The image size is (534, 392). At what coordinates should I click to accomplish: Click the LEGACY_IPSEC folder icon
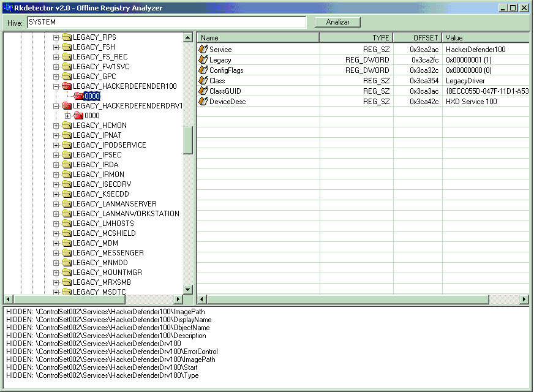67,155
